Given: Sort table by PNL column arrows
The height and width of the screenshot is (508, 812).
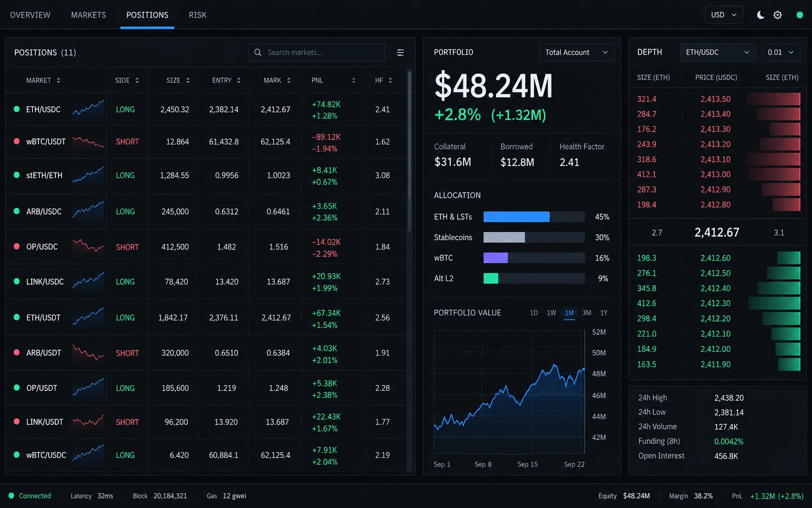Looking at the screenshot, I should point(354,80).
